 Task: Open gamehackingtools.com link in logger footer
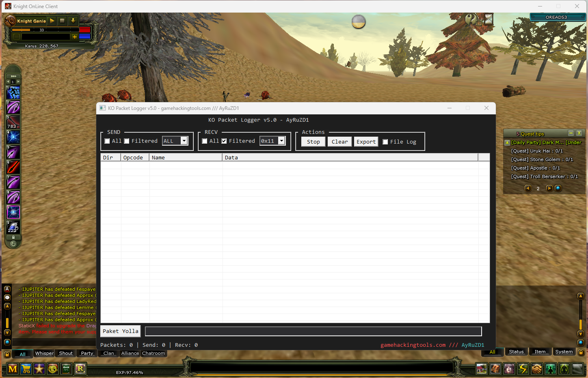click(413, 345)
